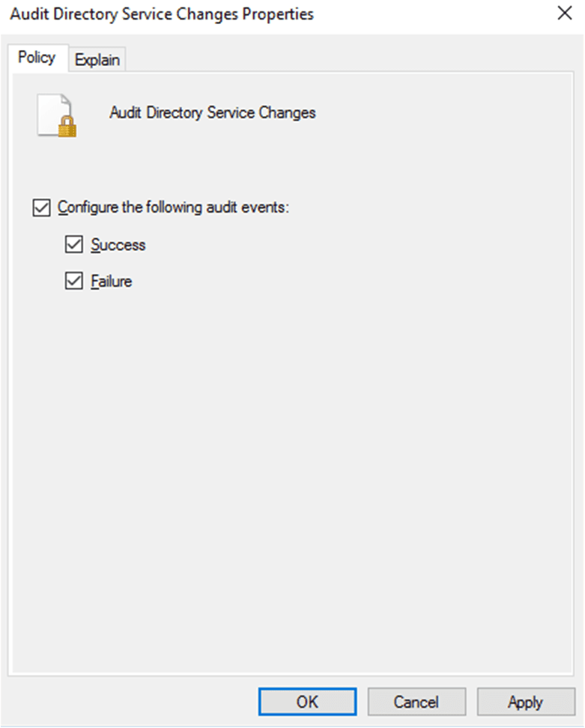Uncheck the Failure checkbox
This screenshot has width=585, height=728.
pos(73,282)
